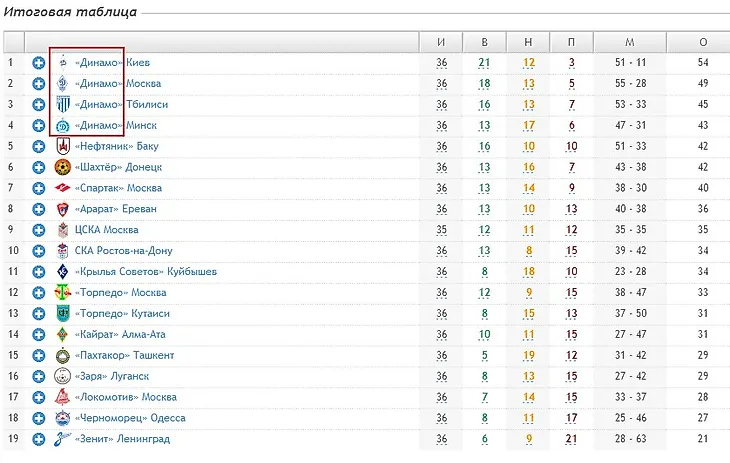Click the Krylya Sovetov diamond emblem

click(62, 272)
